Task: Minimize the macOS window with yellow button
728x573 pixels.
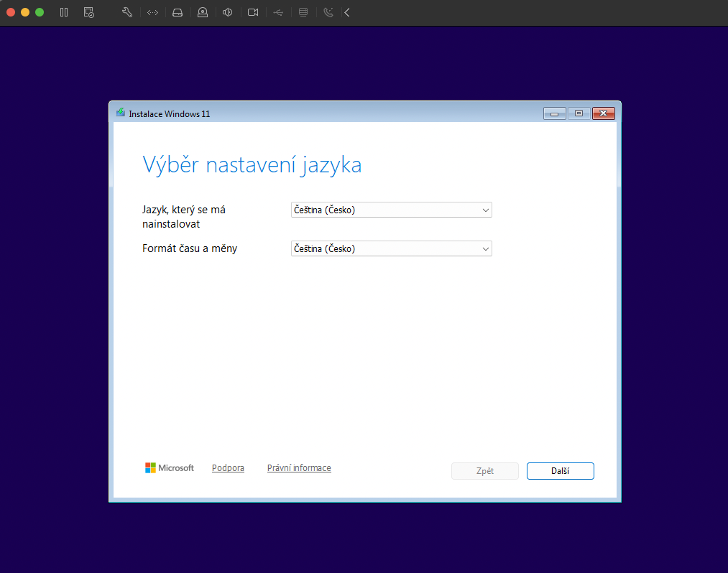Action: [25, 12]
